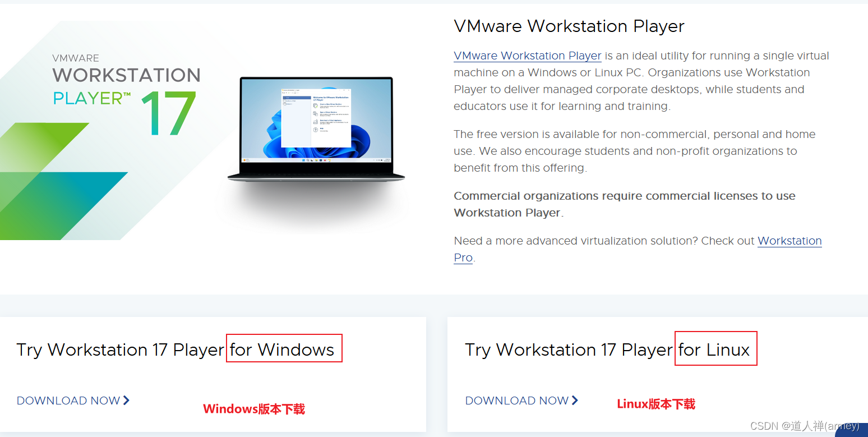Select the 'Try Workstation 17 Player for Windows' heading

176,349
